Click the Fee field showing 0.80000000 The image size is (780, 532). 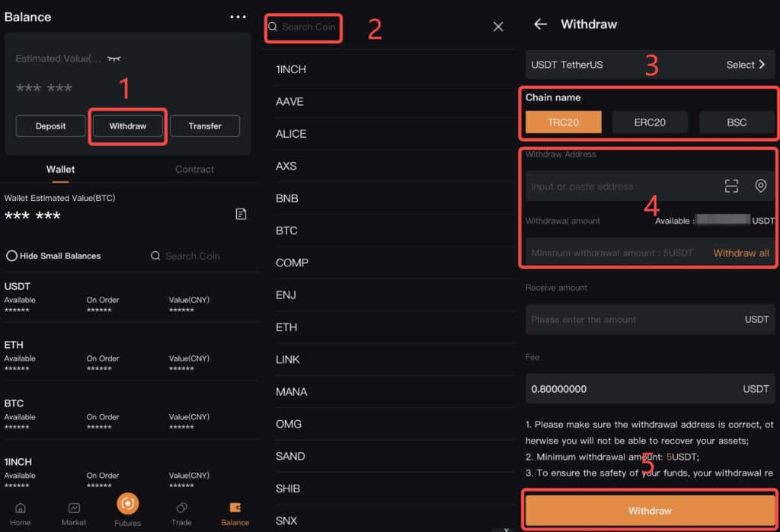coord(650,389)
